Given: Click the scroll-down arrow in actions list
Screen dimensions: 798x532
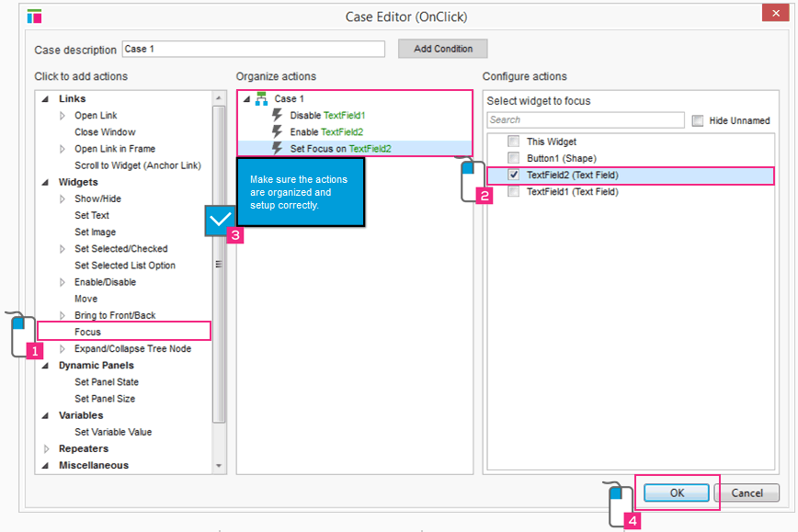Looking at the screenshot, I should click(x=219, y=466).
